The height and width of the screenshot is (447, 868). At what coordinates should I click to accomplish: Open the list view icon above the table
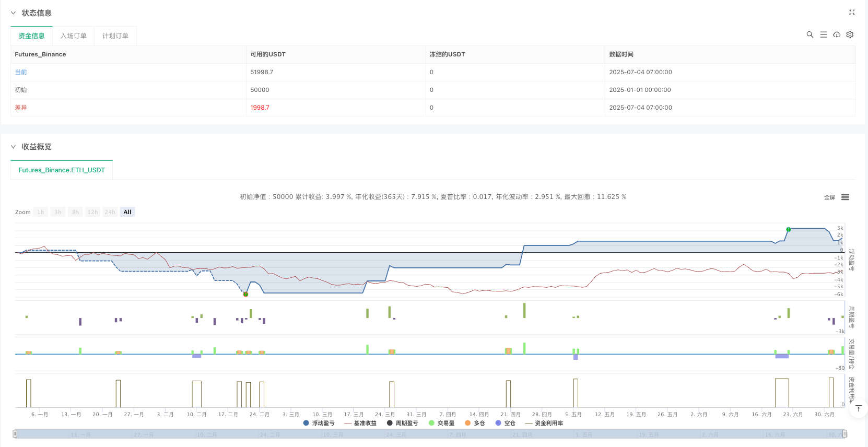[x=823, y=34]
